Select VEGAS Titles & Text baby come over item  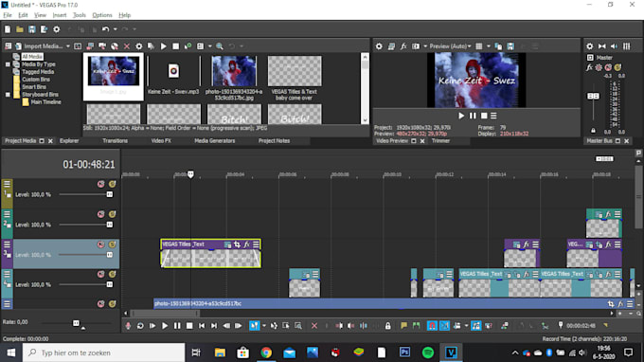coord(295,78)
